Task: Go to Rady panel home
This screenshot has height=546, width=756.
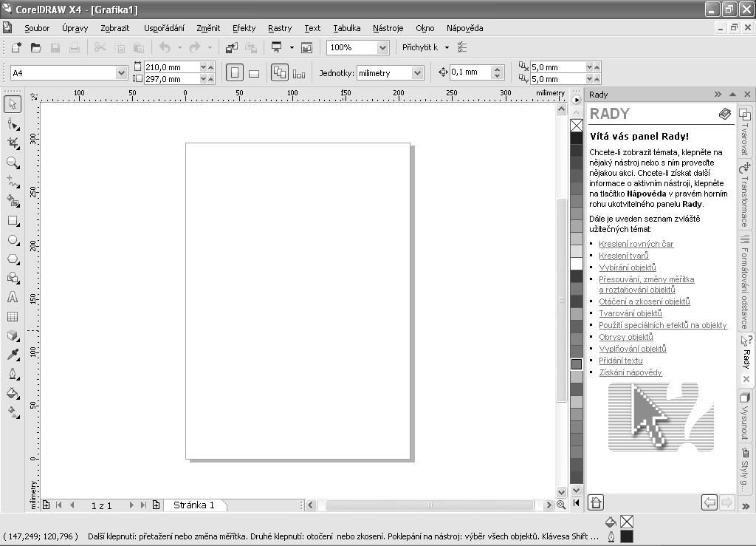Action: point(596,502)
